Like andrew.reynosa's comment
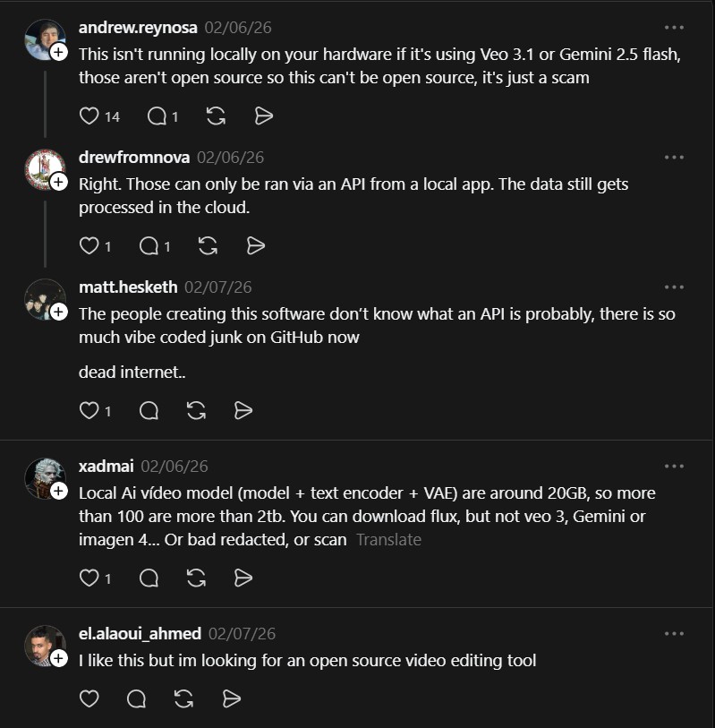The width and height of the screenshot is (715, 728). coord(89,116)
